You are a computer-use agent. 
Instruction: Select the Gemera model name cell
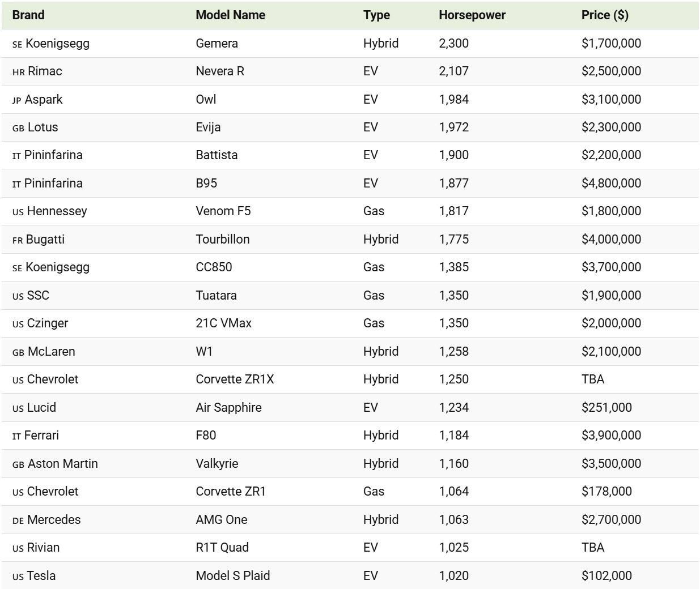[x=217, y=44]
